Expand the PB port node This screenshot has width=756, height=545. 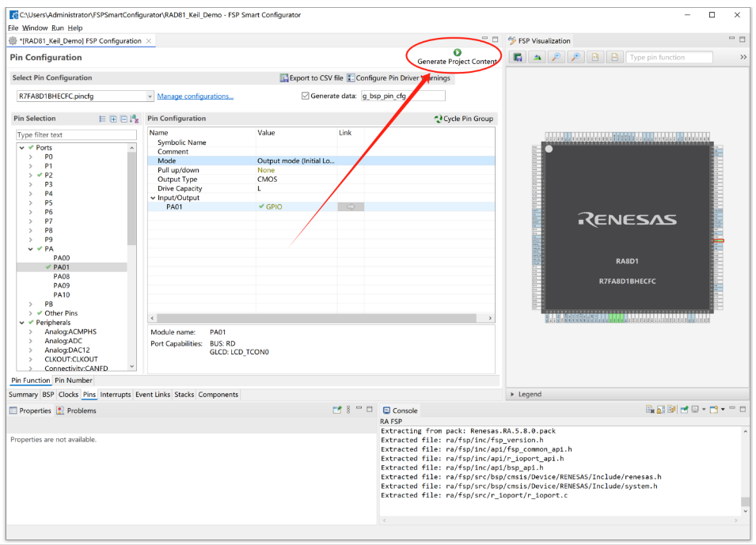(31, 304)
